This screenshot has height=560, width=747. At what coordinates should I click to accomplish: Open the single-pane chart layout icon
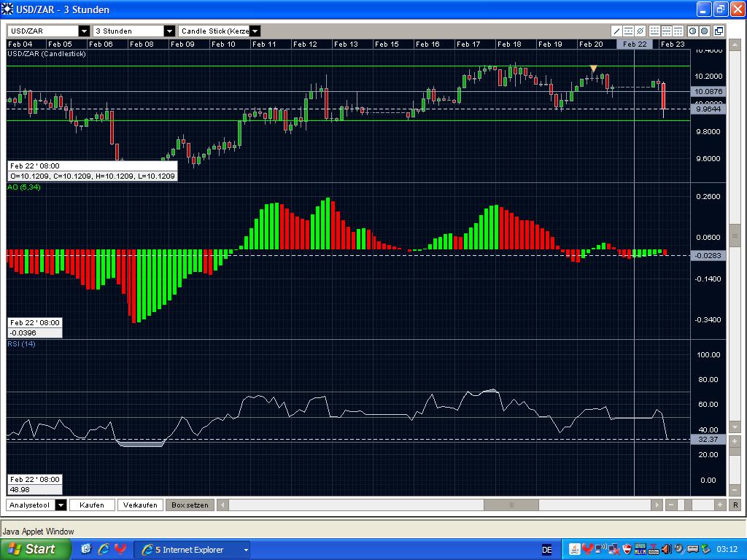(654, 31)
